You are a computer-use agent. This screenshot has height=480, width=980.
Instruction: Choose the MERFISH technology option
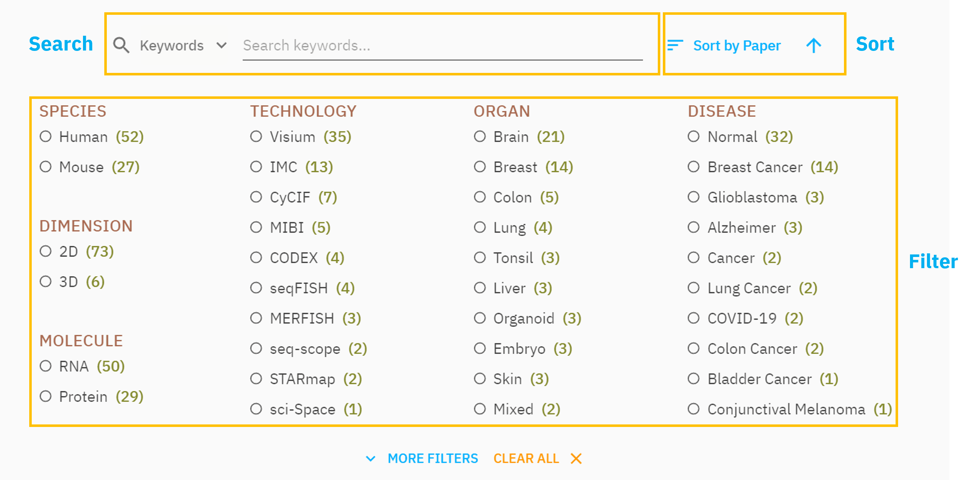tap(256, 318)
